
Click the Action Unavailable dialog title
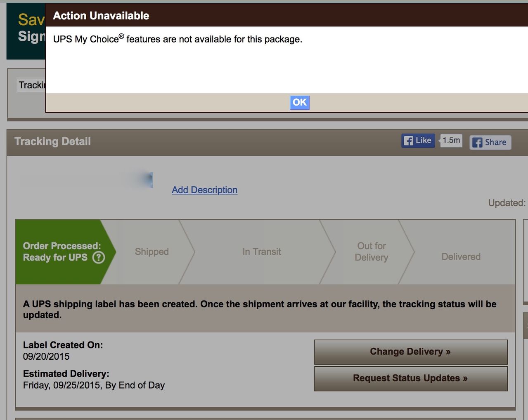point(101,16)
